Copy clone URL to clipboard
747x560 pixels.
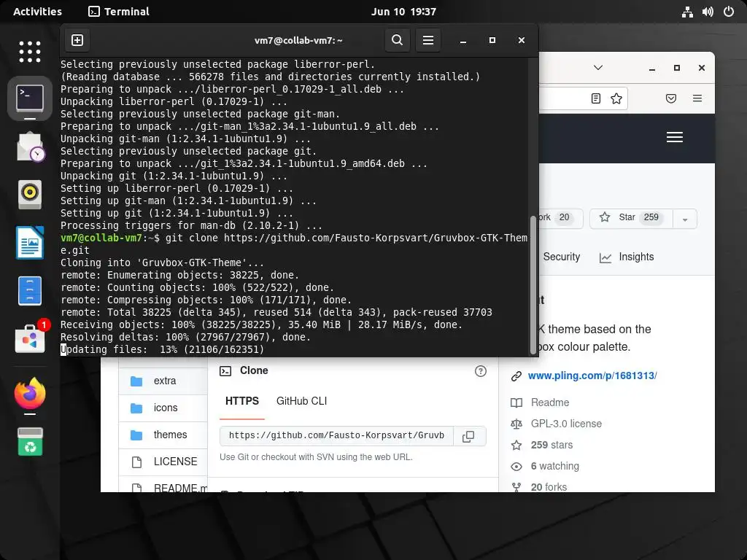pos(469,436)
